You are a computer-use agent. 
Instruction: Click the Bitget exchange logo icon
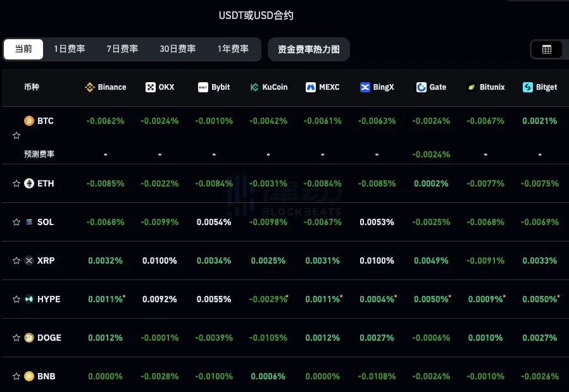coord(528,87)
